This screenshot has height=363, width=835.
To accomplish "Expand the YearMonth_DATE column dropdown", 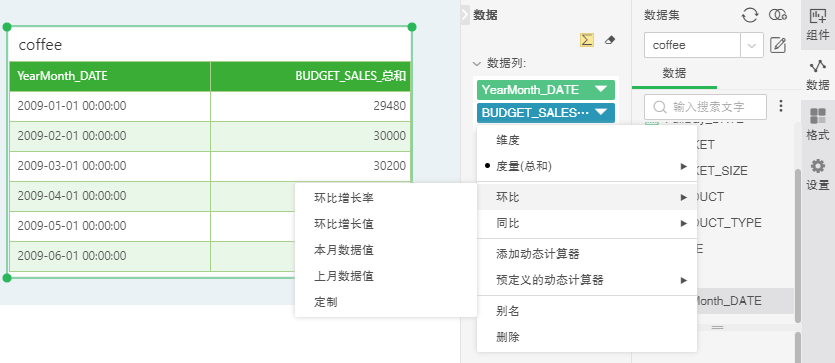I will (x=601, y=89).
